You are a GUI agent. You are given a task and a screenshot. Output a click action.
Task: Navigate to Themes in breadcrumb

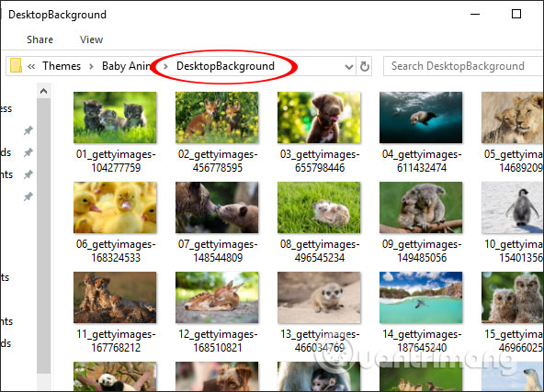(62, 66)
